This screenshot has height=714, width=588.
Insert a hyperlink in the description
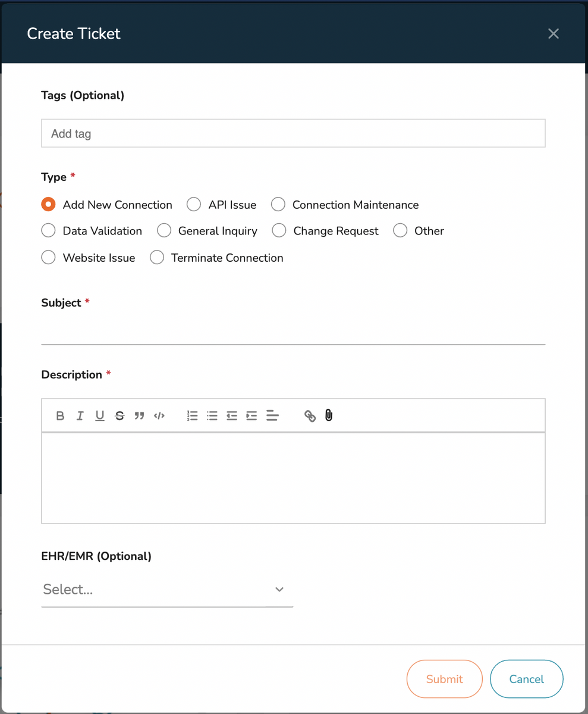coord(310,415)
